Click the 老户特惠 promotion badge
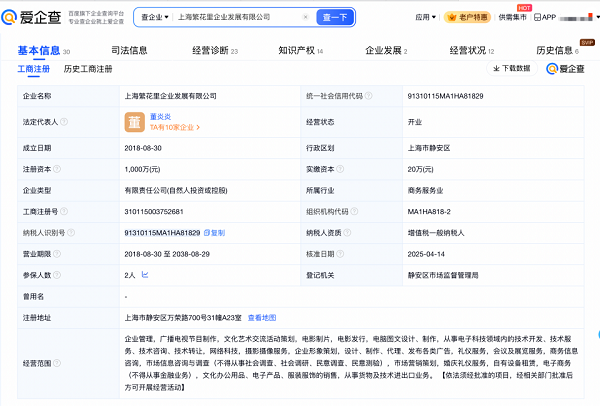600x406 pixels. click(x=469, y=18)
